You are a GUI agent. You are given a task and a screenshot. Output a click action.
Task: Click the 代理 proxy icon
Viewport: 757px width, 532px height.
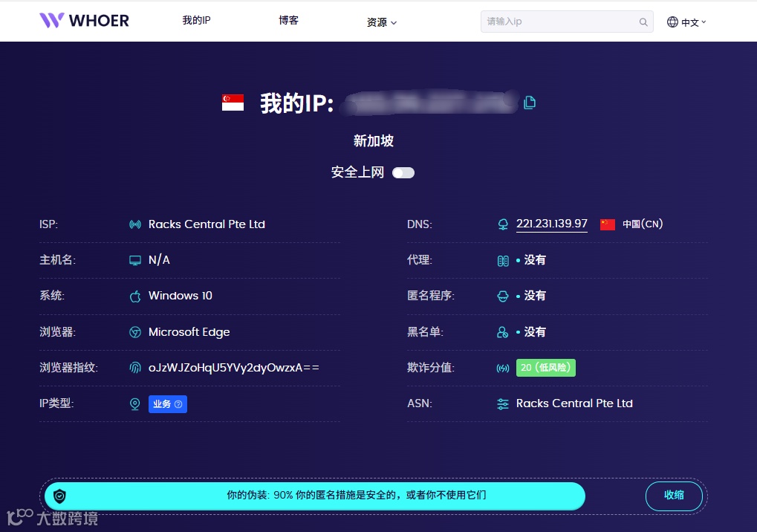tap(503, 261)
